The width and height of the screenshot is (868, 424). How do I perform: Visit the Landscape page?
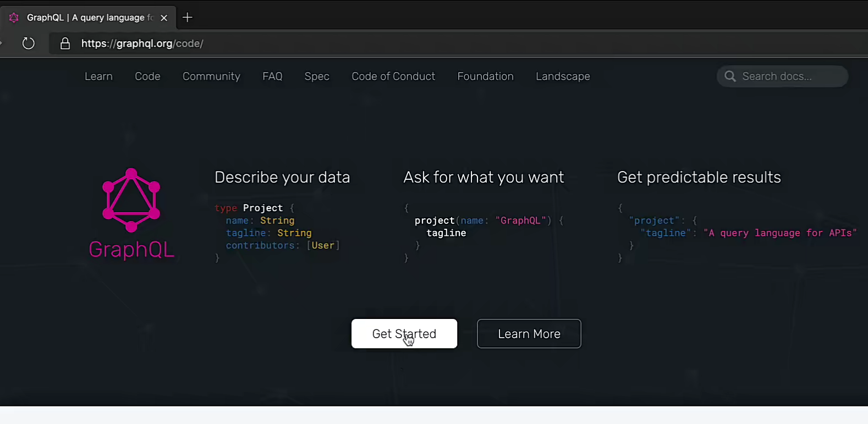[x=563, y=76]
